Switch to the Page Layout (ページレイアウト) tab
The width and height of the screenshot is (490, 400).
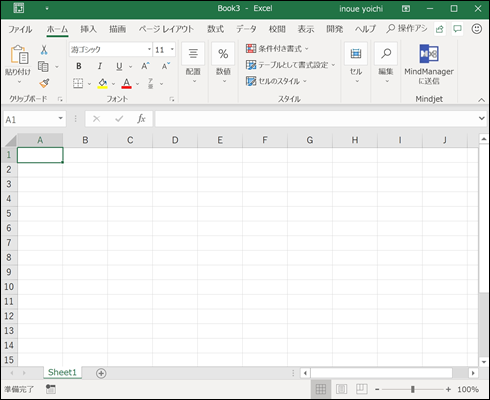pyautogui.click(x=166, y=29)
